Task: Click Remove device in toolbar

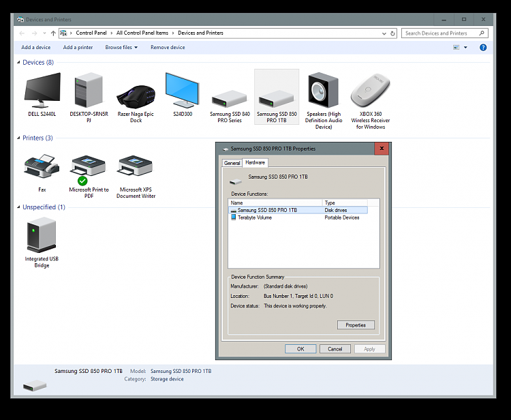Action: tap(168, 47)
